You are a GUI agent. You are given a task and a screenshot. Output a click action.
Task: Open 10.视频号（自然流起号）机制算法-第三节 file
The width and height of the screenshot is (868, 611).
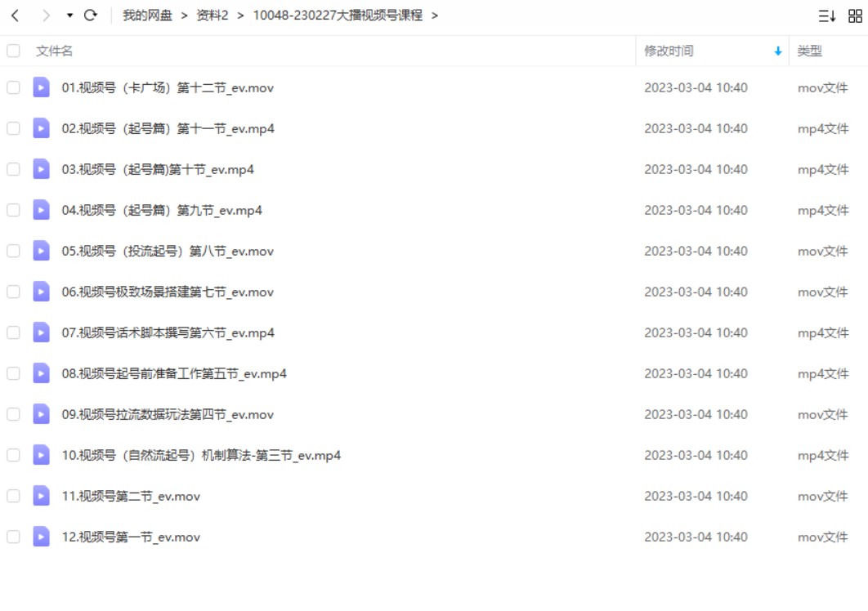pos(201,456)
